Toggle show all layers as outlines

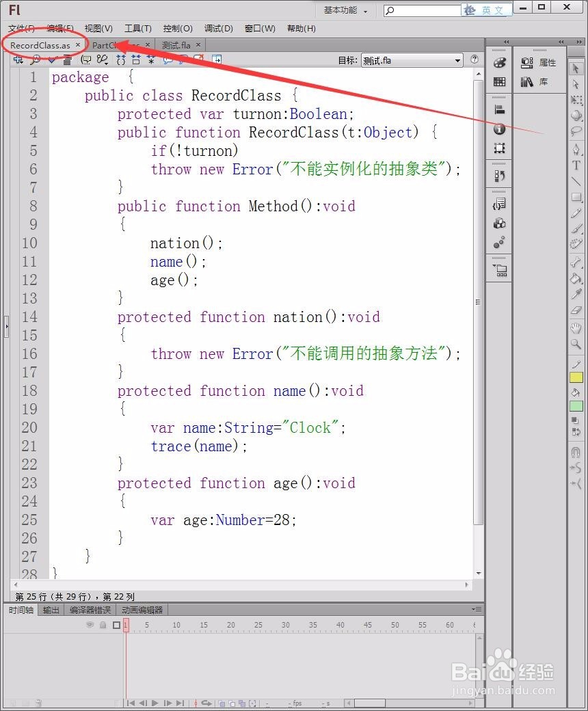(x=116, y=625)
